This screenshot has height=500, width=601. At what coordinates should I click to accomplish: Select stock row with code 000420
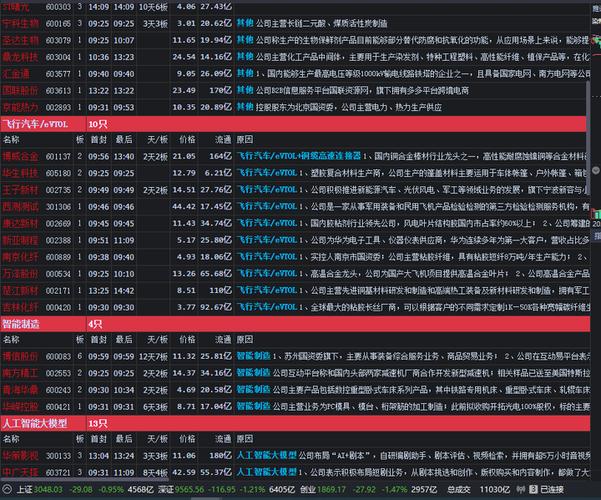tap(295, 307)
